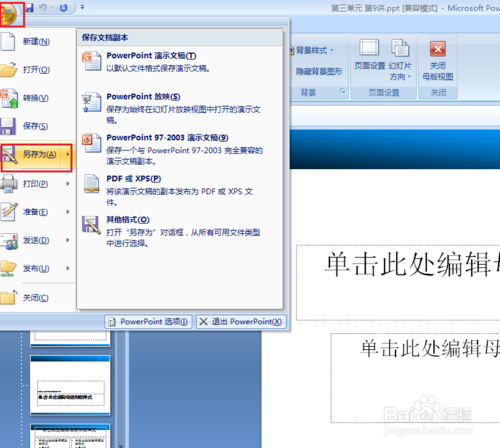500x448 pixels.
Task: Select the 转换(V) menu entry
Action: 37,98
